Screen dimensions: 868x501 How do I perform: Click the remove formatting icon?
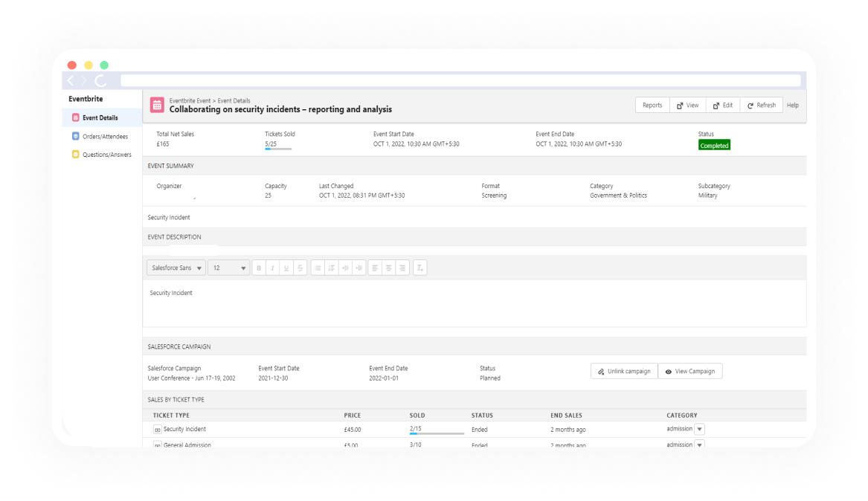click(x=419, y=268)
